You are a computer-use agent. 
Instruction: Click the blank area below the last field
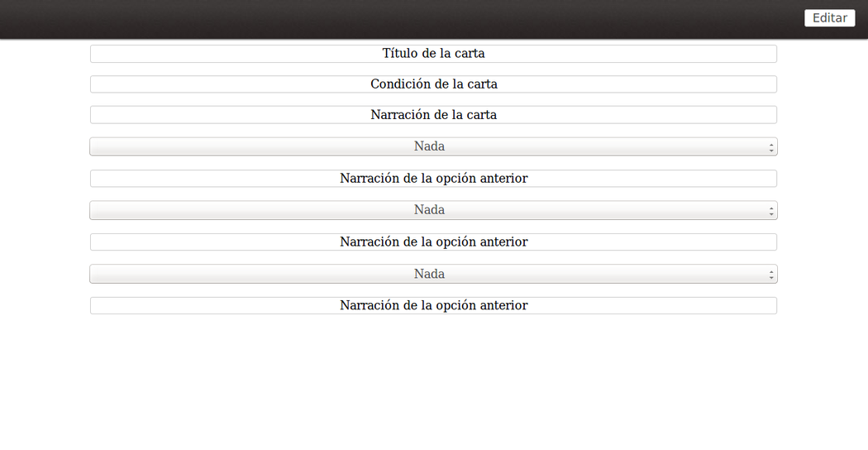pyautogui.click(x=433, y=381)
